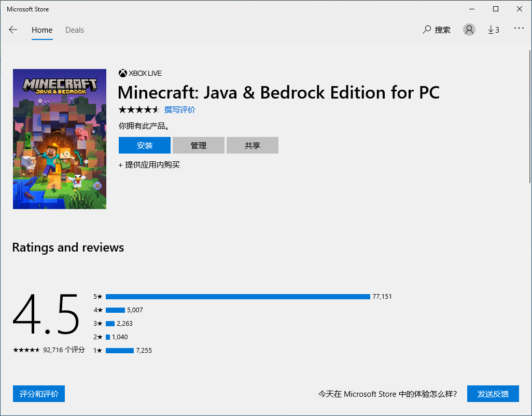
Task: Select the 4-star rating bar
Action: coord(115,310)
